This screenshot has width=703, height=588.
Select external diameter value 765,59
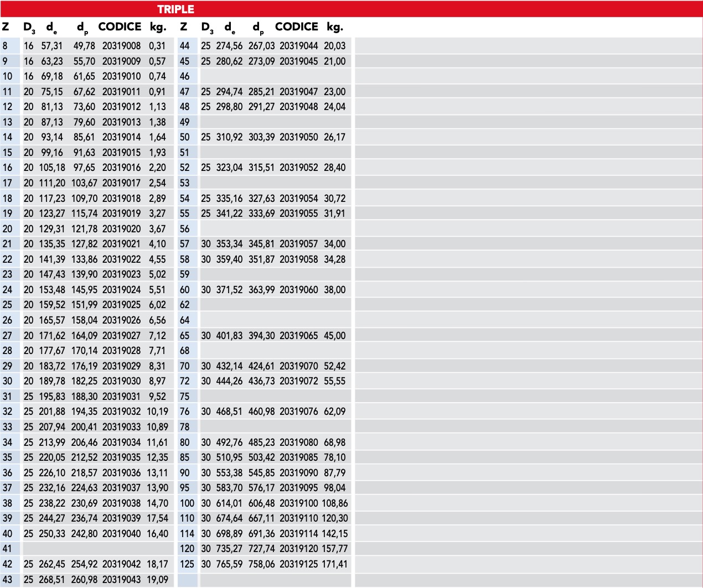point(229,564)
